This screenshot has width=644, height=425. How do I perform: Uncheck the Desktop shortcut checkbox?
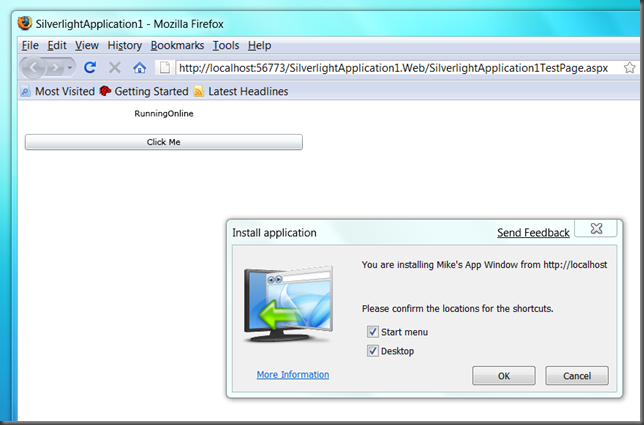tap(373, 351)
